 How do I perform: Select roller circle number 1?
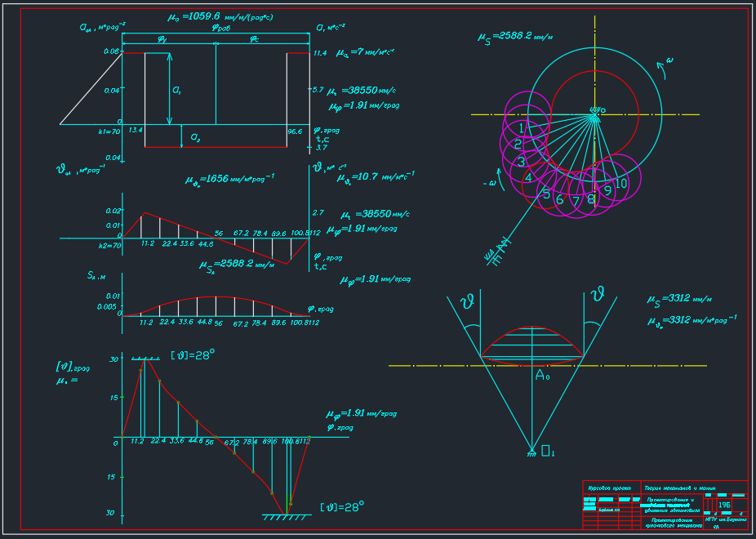tap(522, 127)
